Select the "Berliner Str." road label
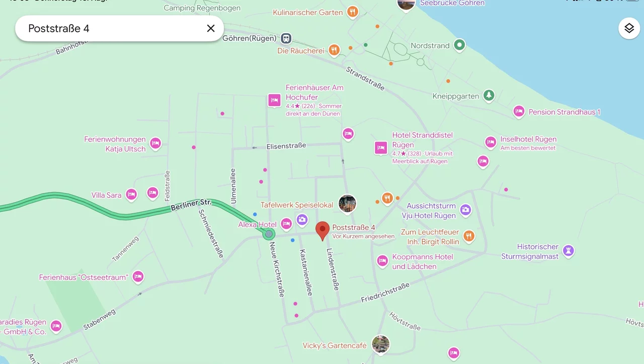 (x=191, y=205)
